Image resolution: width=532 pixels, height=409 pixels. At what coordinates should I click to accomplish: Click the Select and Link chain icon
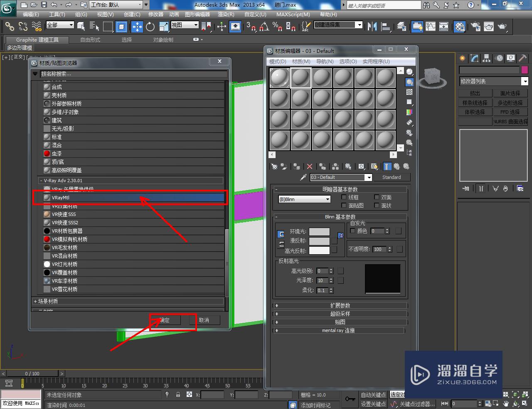10,27
